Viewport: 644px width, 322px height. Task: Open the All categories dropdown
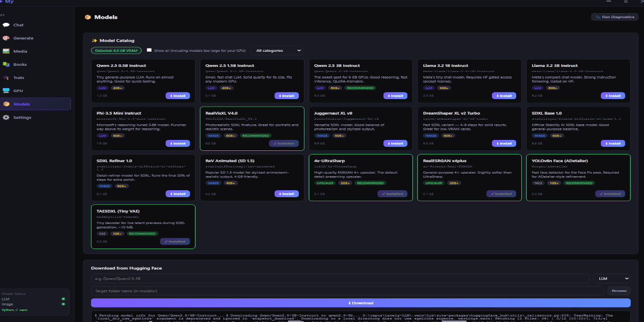(x=278, y=50)
